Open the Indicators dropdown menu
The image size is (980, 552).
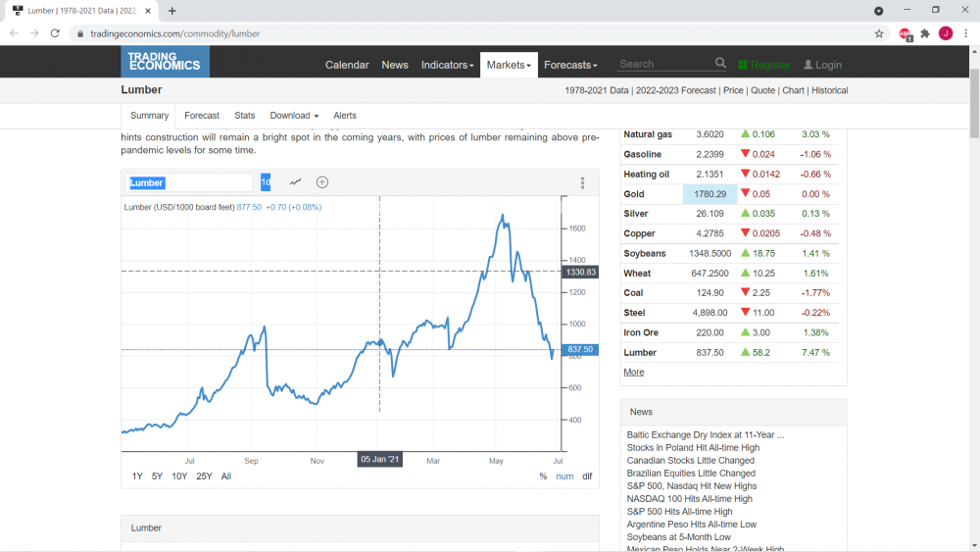click(447, 65)
